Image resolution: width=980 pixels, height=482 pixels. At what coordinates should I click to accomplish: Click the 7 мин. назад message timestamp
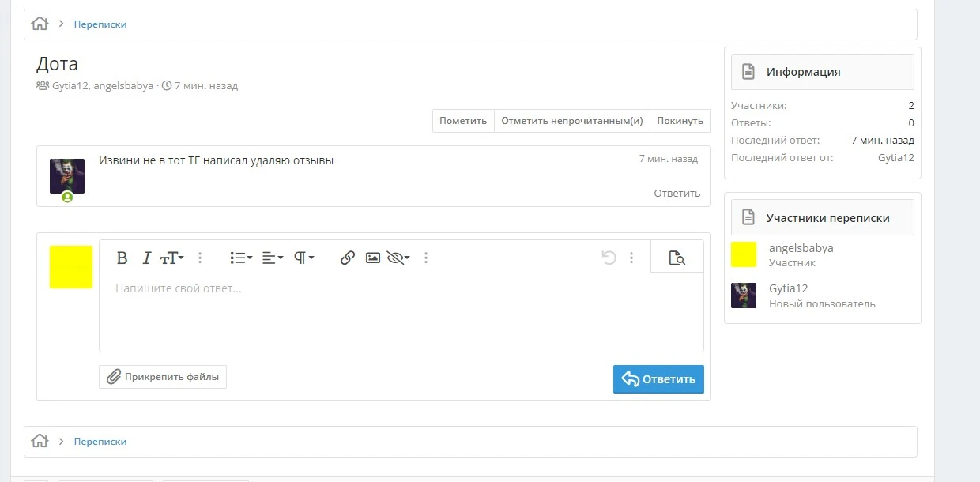[669, 159]
